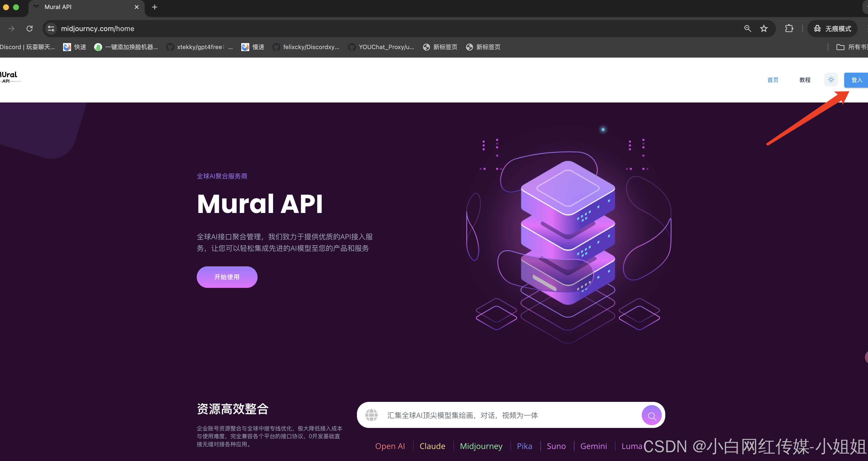Image resolution: width=868 pixels, height=461 pixels.
Task: Open the YOUChat_Proxy bookmark
Action: point(381,47)
